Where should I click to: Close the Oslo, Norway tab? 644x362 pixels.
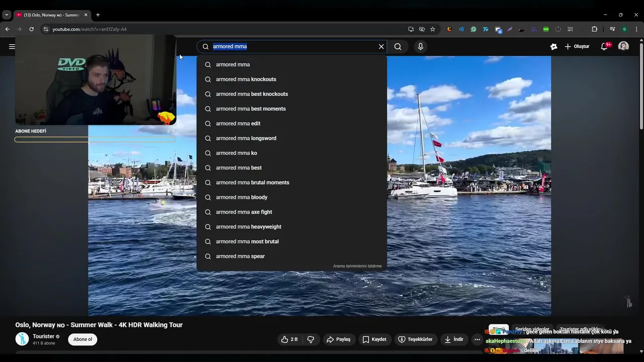coord(86,15)
